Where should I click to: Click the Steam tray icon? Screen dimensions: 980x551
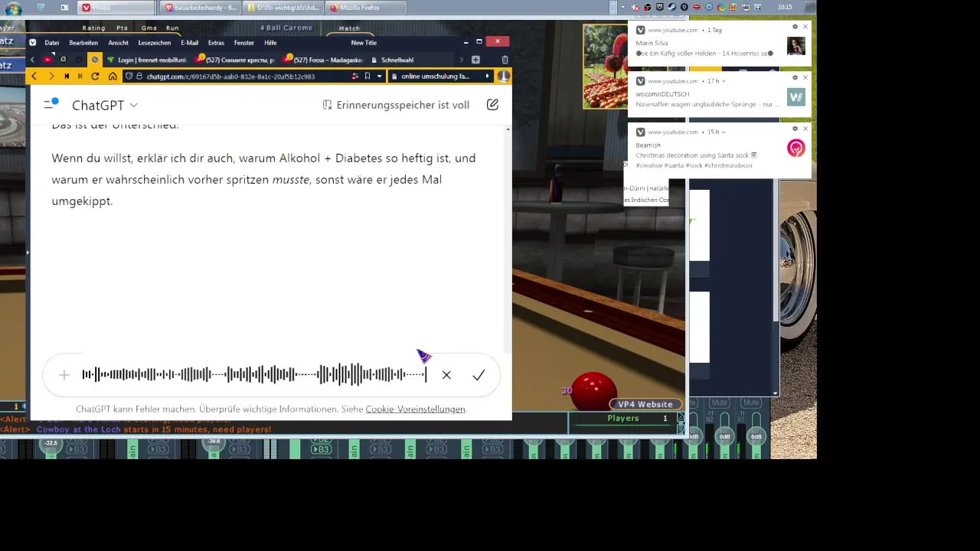[671, 7]
